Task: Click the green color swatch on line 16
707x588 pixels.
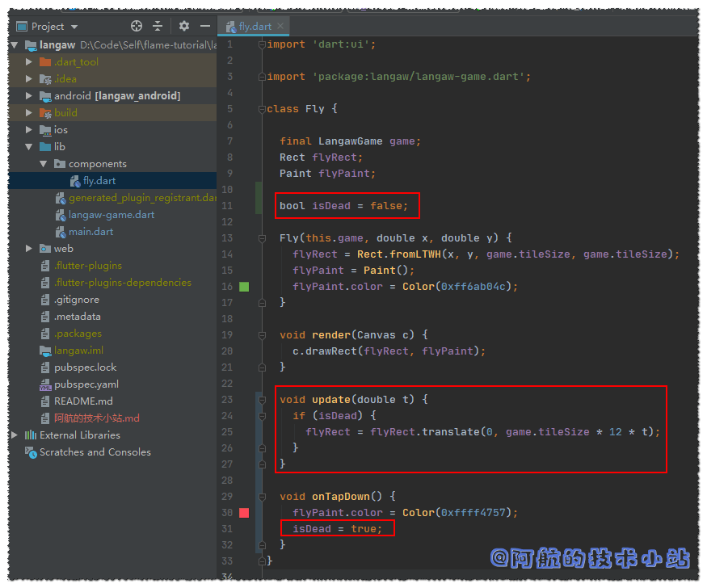Action: tap(244, 287)
